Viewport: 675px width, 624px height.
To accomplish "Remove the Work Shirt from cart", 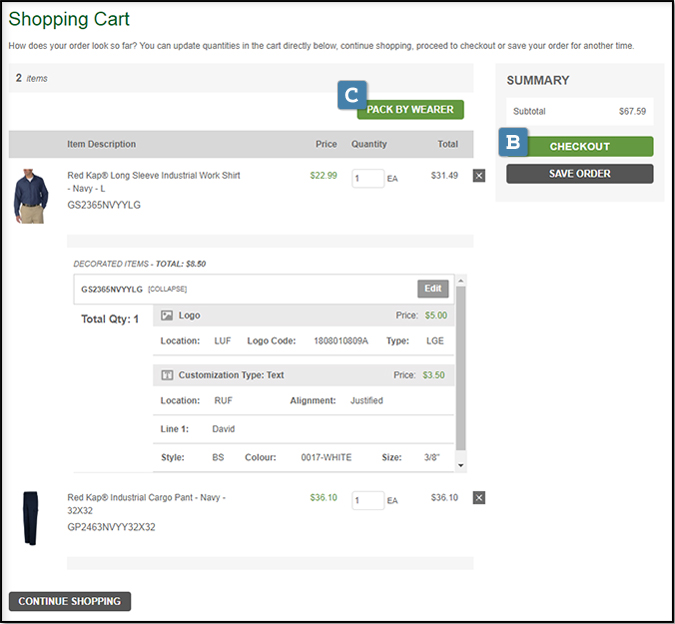I will pos(478,176).
